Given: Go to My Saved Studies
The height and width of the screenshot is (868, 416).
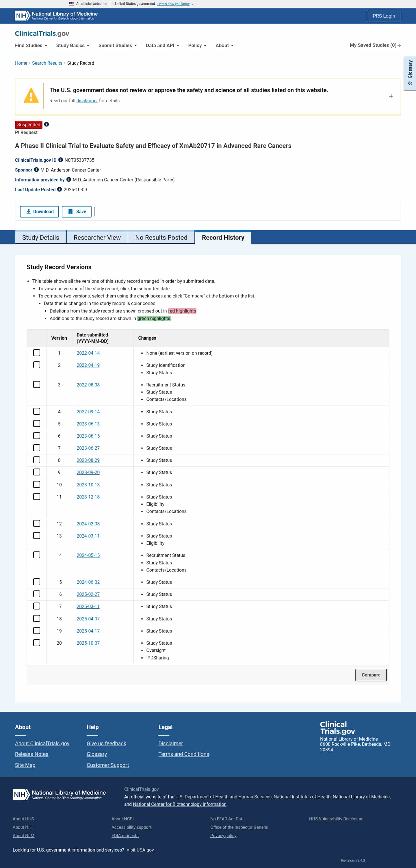Looking at the screenshot, I should [375, 45].
